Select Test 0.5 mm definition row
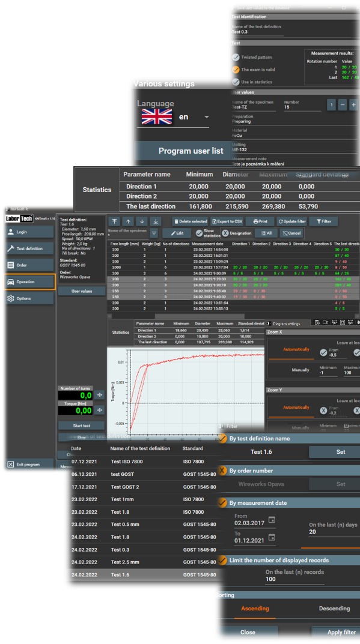The image size is (360, 644). (145, 525)
